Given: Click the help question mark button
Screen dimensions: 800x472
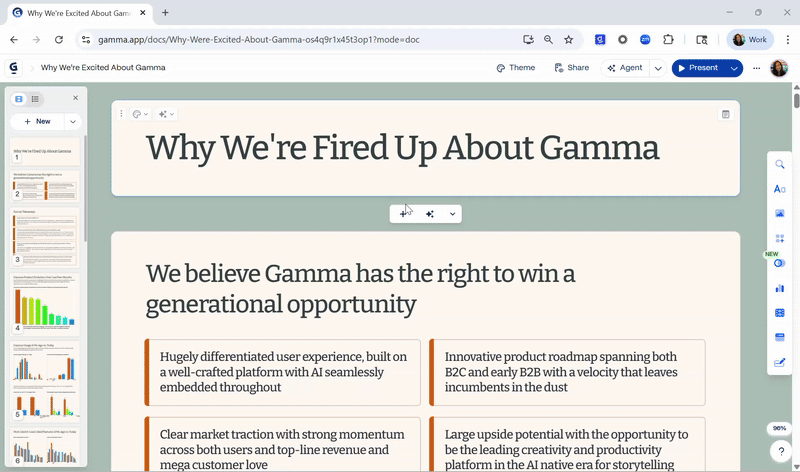Looking at the screenshot, I should (780, 452).
